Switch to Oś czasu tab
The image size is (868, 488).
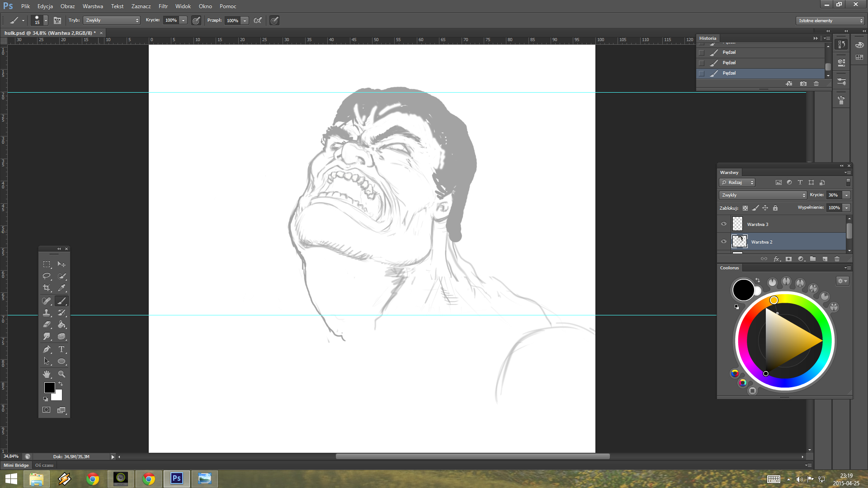[x=44, y=465]
